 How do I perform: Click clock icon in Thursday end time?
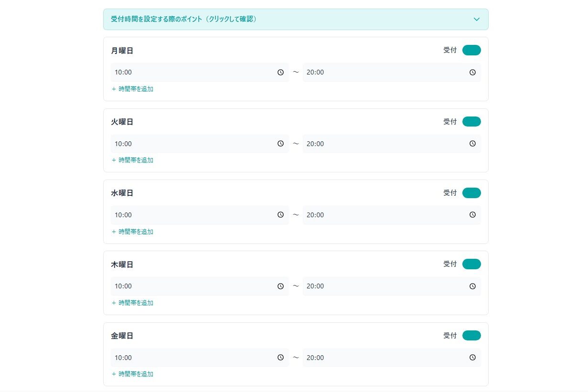472,286
